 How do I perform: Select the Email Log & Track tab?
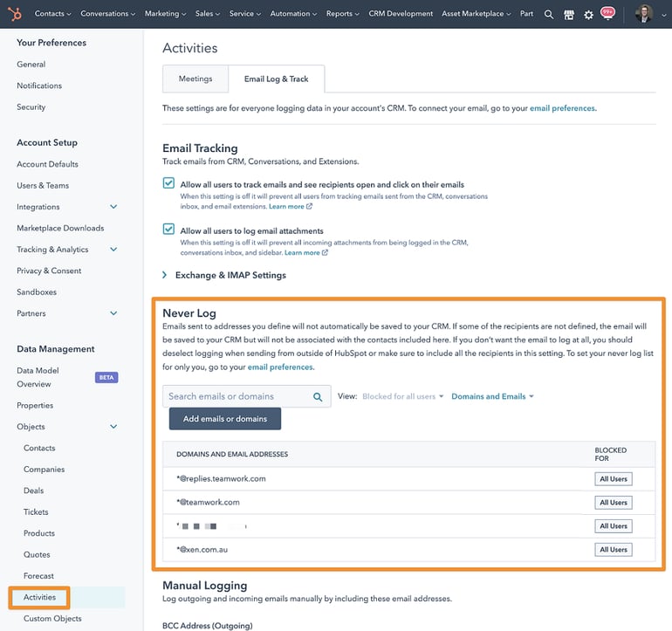click(x=277, y=79)
